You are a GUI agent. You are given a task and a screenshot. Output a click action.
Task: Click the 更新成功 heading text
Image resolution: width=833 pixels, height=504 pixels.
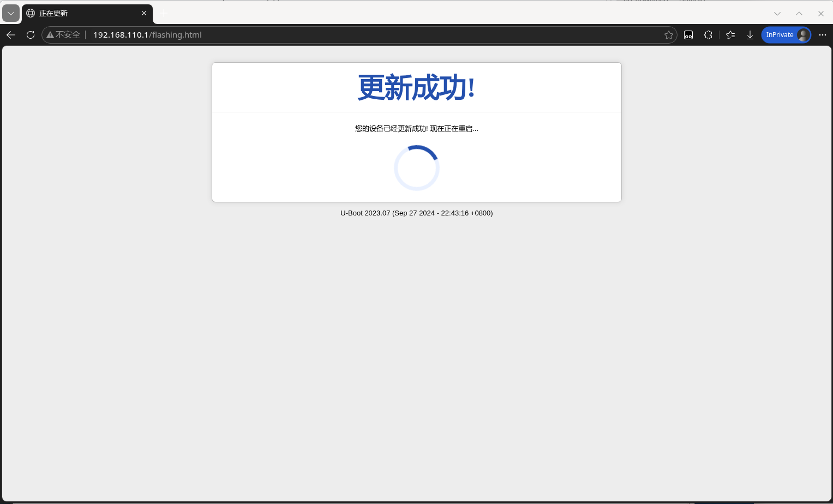(x=416, y=87)
